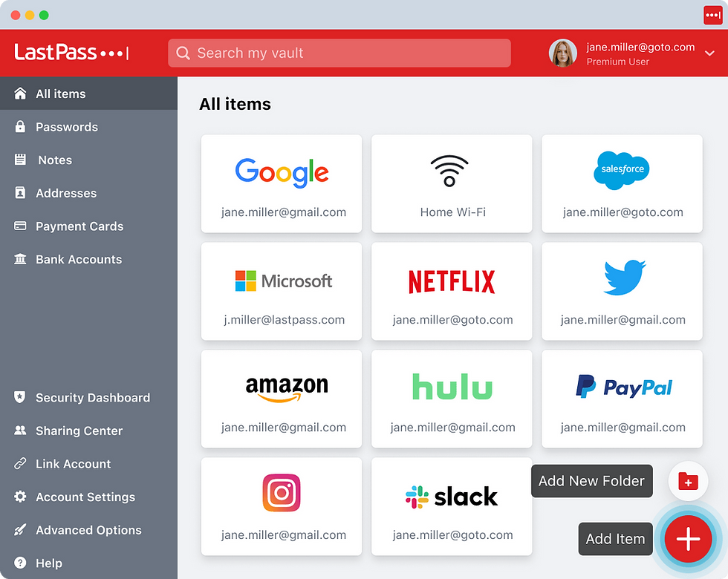Open the Netflix vault item
Viewport: 728px width, 579px height.
(x=452, y=291)
